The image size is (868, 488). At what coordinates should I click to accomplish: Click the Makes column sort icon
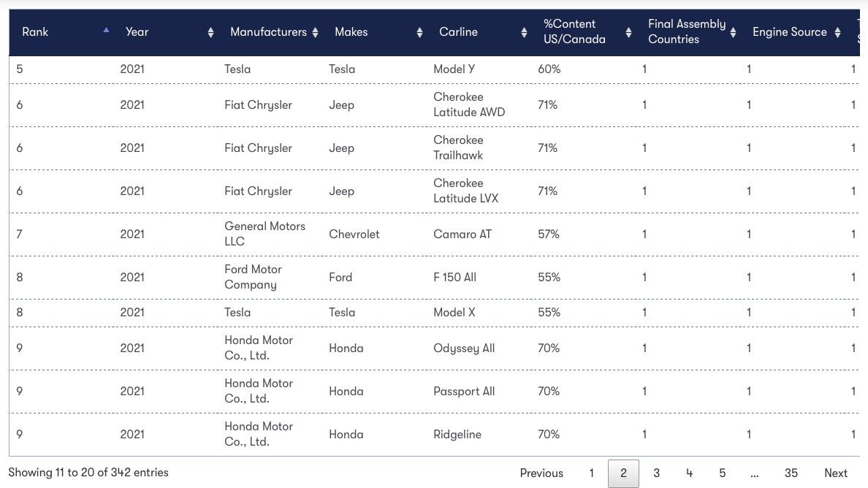(x=419, y=32)
